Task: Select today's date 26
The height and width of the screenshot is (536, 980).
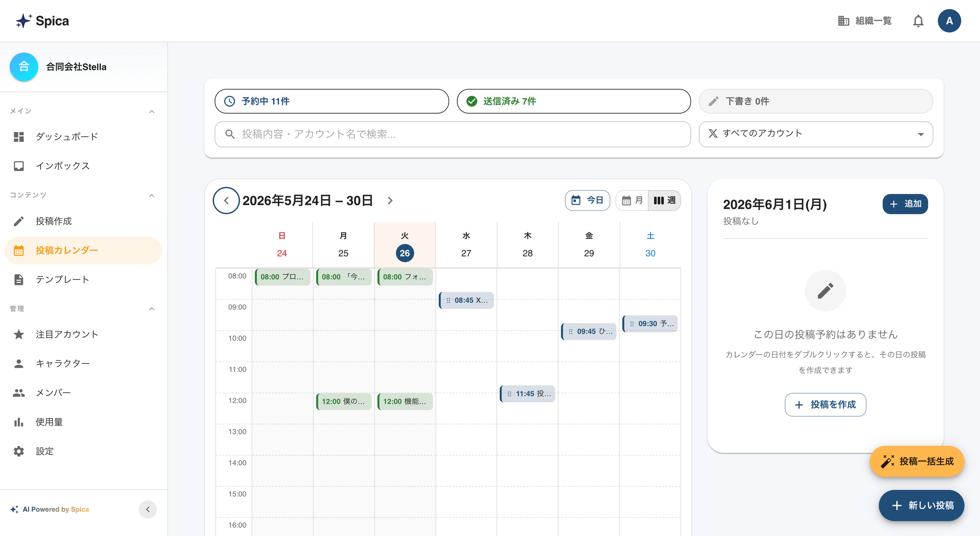Action: 405,253
